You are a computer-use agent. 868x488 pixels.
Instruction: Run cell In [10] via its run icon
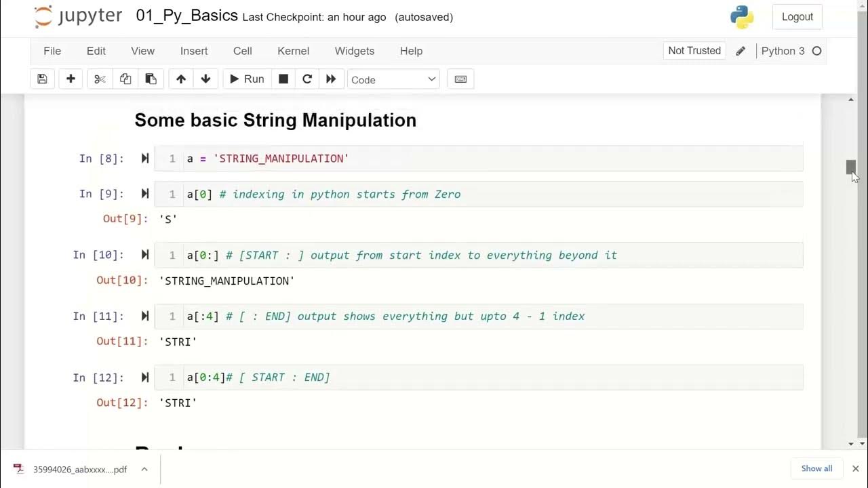[144, 255]
